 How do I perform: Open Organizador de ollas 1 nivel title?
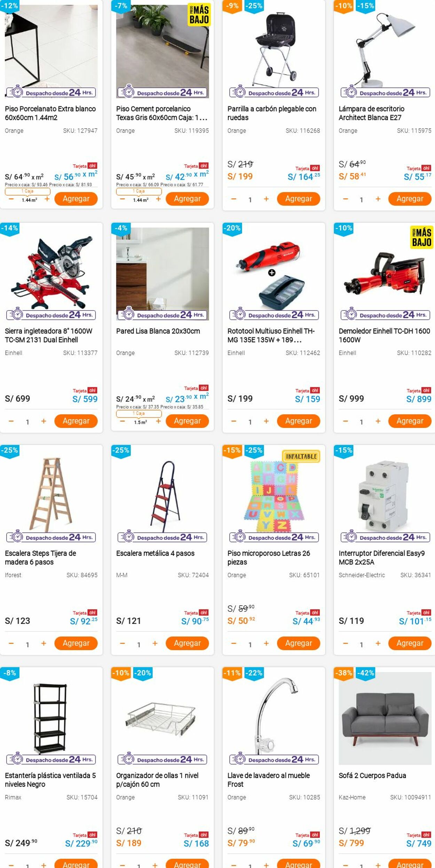(x=157, y=780)
